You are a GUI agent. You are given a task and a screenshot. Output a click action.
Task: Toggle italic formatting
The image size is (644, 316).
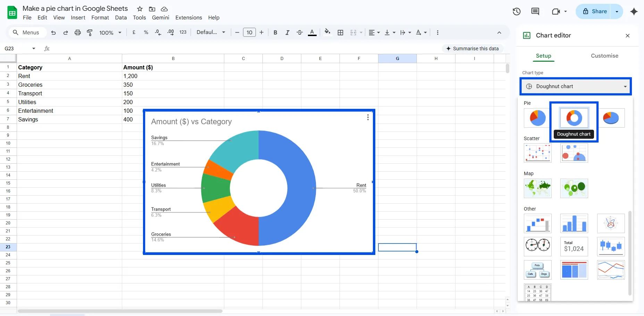(x=287, y=32)
